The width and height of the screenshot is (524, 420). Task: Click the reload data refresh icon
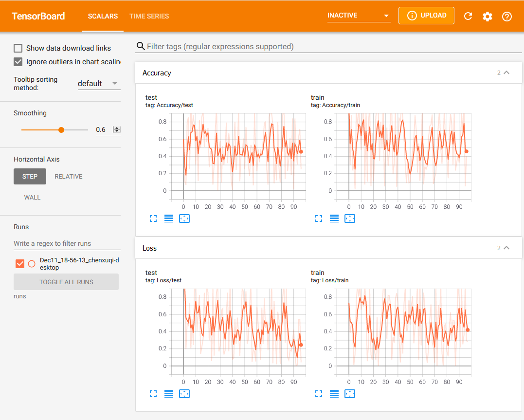pos(468,16)
